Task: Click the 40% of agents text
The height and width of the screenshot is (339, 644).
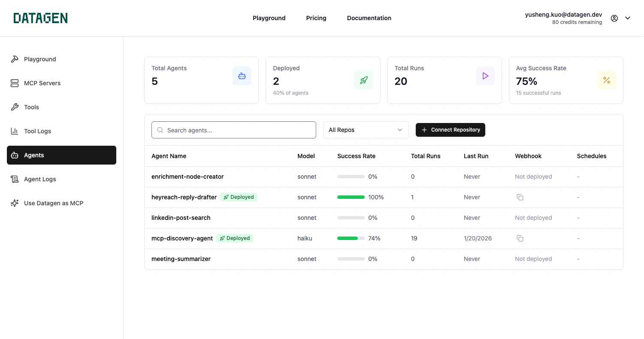Action: pyautogui.click(x=290, y=93)
